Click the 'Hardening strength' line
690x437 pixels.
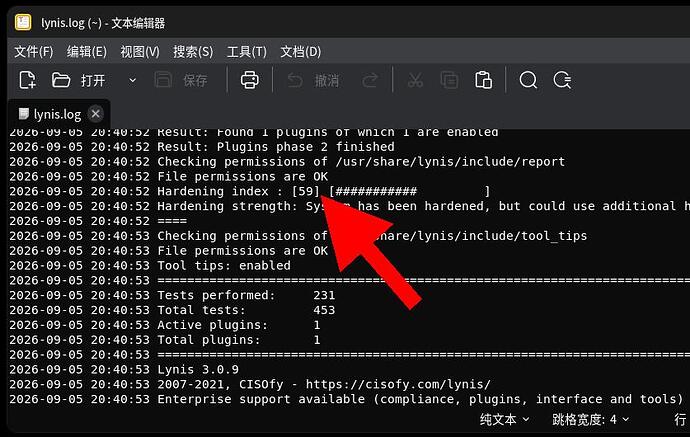[349, 206]
